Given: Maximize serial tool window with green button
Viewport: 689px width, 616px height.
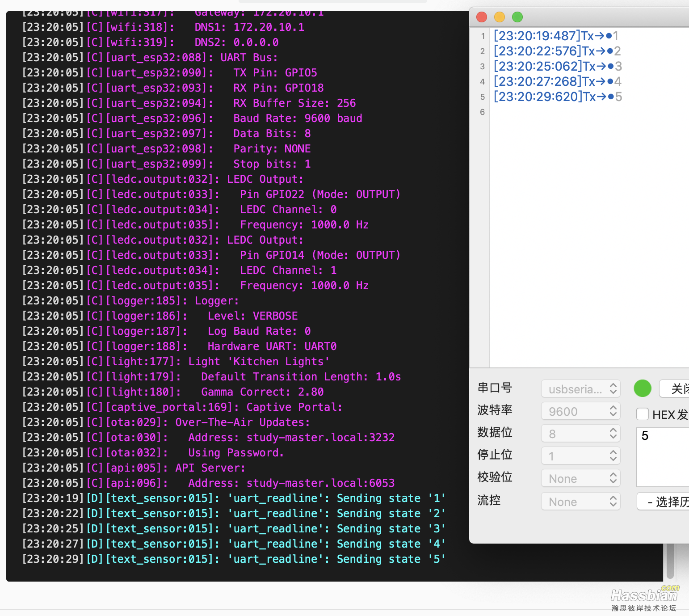Looking at the screenshot, I should click(517, 17).
